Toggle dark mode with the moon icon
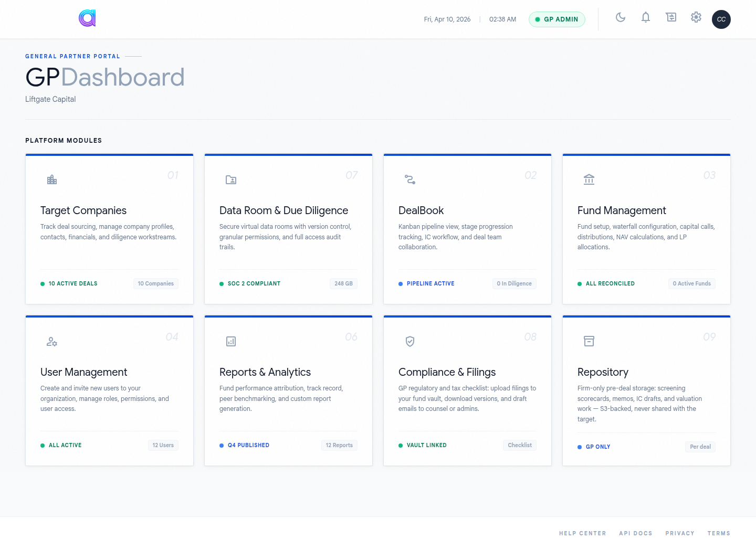 tap(621, 17)
